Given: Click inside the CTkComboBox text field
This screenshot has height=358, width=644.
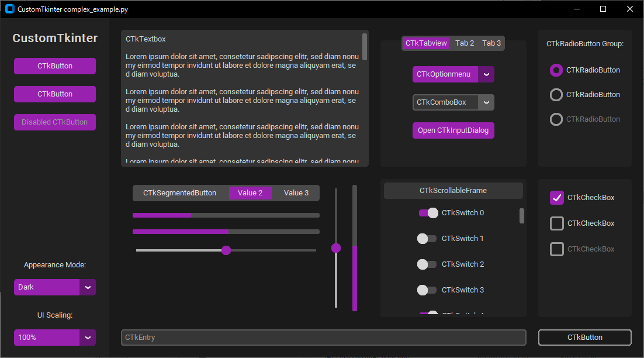Looking at the screenshot, I should point(445,102).
